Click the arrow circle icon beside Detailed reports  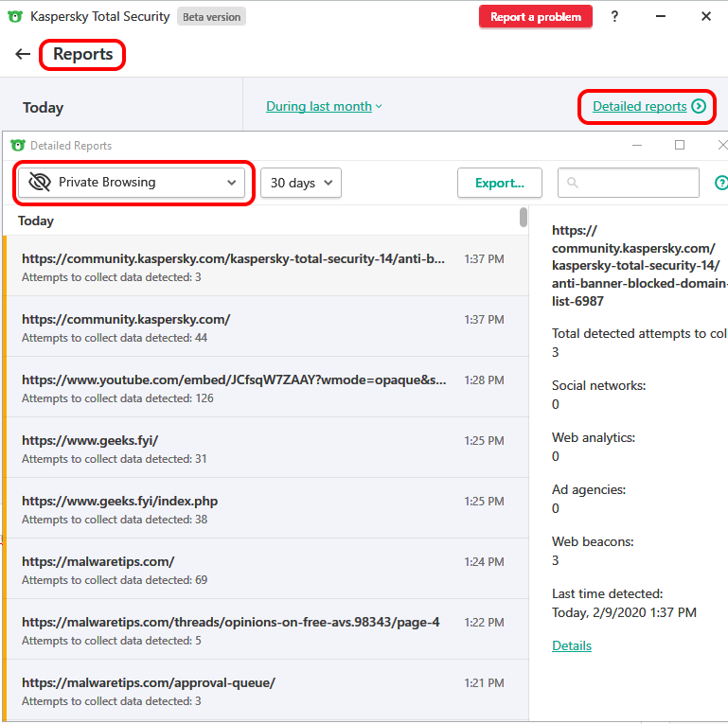pos(699,106)
